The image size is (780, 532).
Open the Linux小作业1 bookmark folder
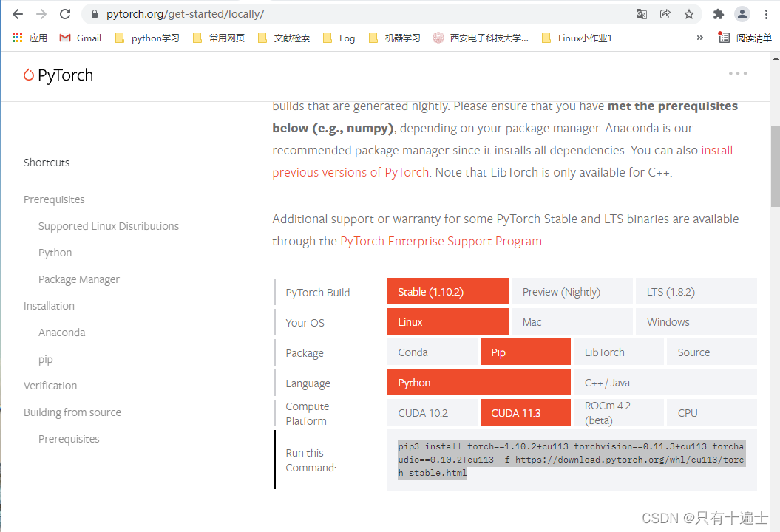coord(577,38)
